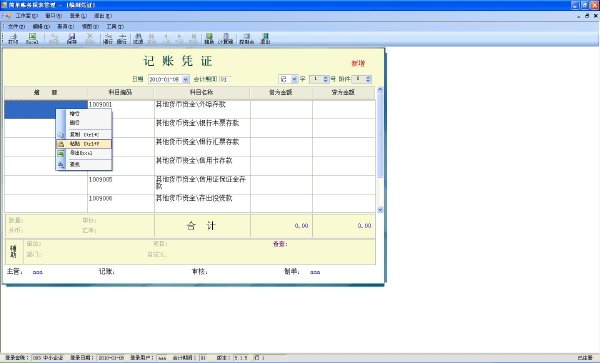Choose 删行 in the context menu
600x363 pixels.
tap(84, 123)
